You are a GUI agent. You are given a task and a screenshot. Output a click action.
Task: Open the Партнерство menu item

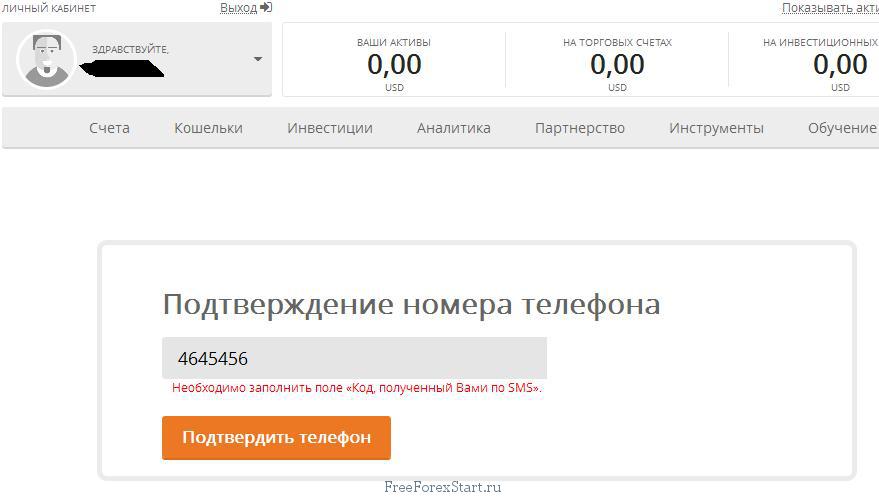pyautogui.click(x=579, y=128)
